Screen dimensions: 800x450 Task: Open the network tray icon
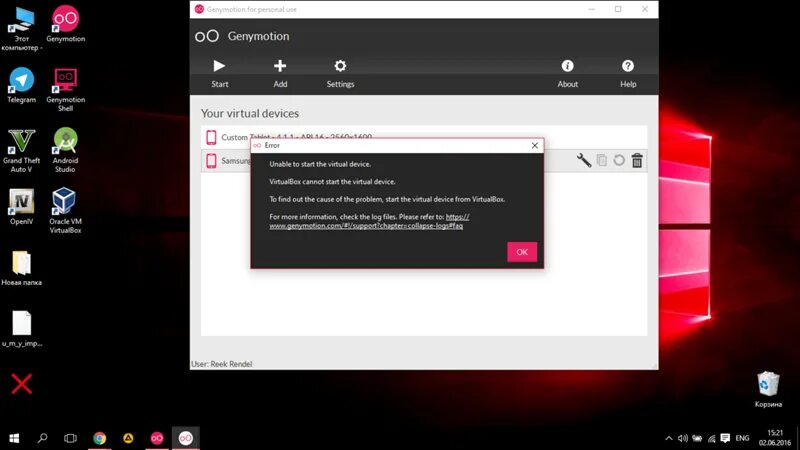[712, 438]
